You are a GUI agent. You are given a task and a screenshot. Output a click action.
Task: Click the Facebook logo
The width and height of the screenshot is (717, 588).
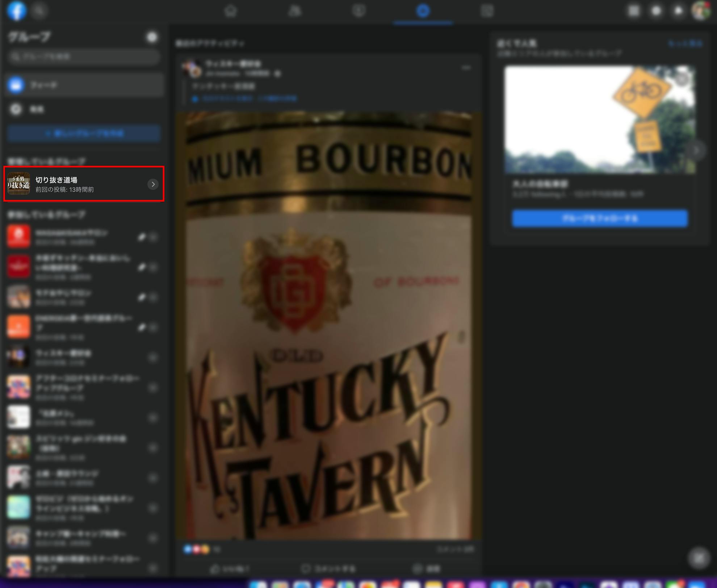pos(17,11)
